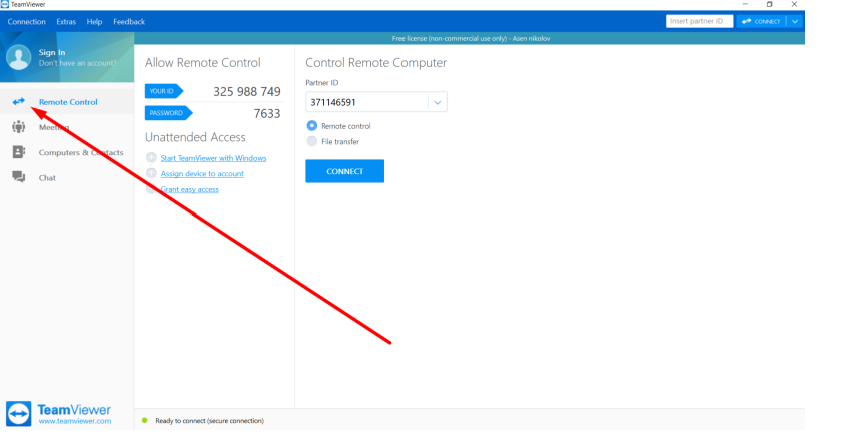Click the large blue CONNECT button
The image size is (841, 433).
[x=344, y=171]
